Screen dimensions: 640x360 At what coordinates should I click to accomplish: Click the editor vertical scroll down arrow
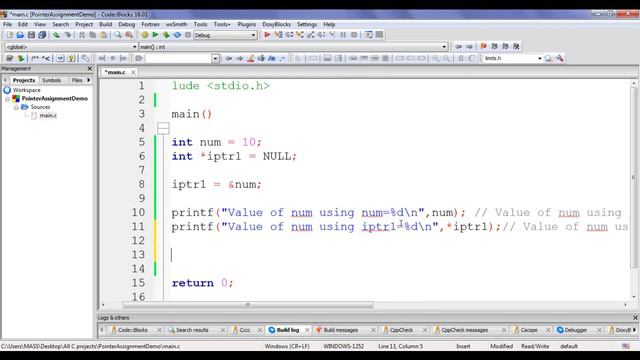click(x=633, y=297)
